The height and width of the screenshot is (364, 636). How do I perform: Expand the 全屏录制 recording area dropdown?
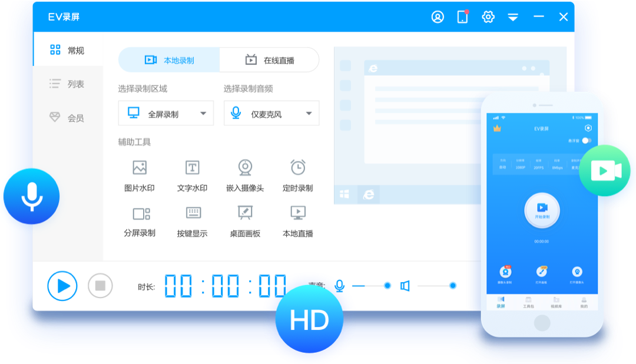[x=203, y=113]
